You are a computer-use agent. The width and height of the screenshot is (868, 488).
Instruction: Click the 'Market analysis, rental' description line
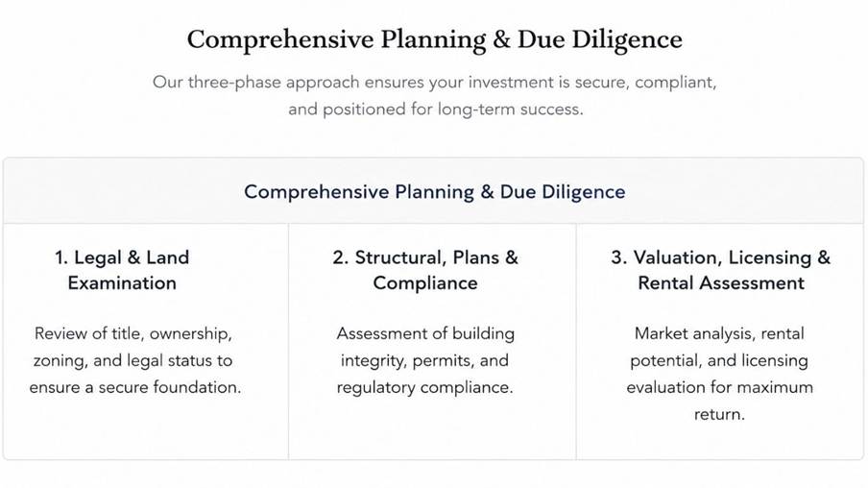coord(719,333)
